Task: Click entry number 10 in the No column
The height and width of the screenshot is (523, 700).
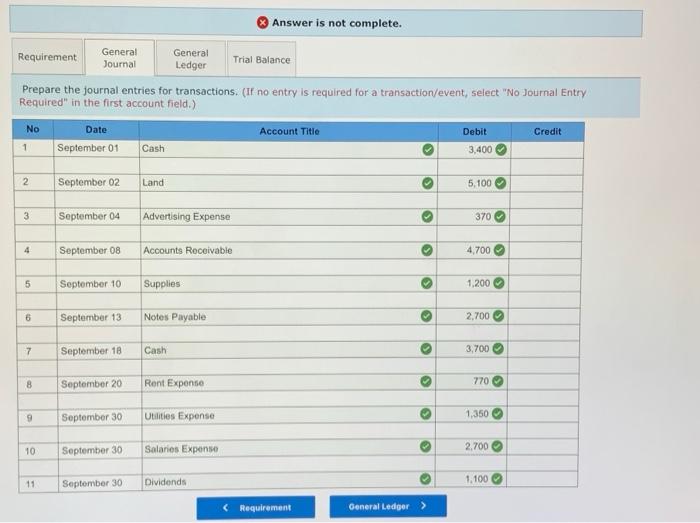Action: pyautogui.click(x=30, y=451)
